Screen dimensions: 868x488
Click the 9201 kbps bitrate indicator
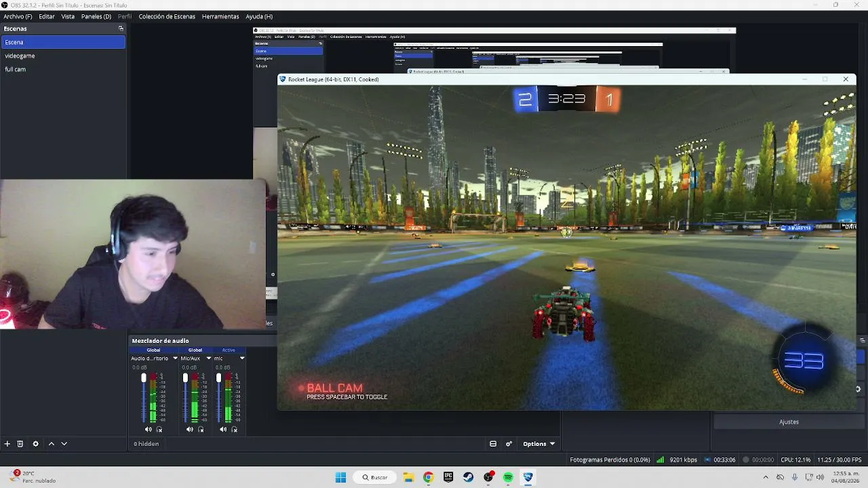[x=683, y=460]
